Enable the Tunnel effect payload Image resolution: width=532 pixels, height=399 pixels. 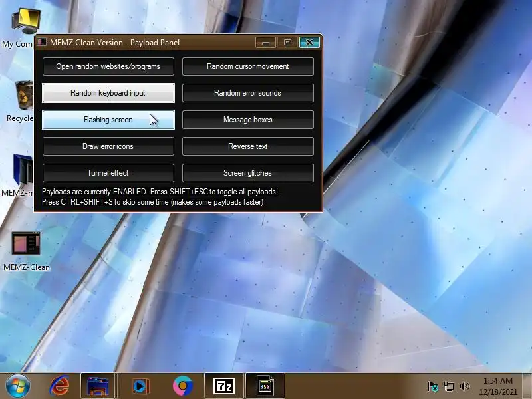pos(108,173)
